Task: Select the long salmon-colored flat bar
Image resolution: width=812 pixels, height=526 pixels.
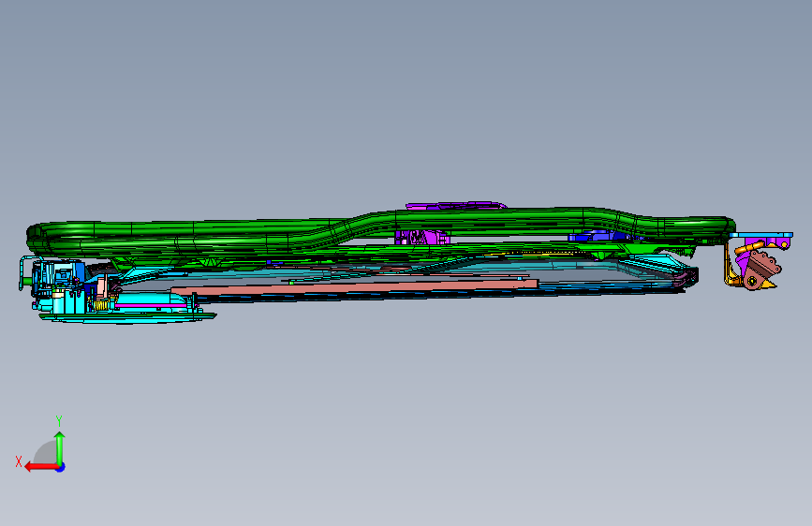Action: pyautogui.click(x=355, y=287)
